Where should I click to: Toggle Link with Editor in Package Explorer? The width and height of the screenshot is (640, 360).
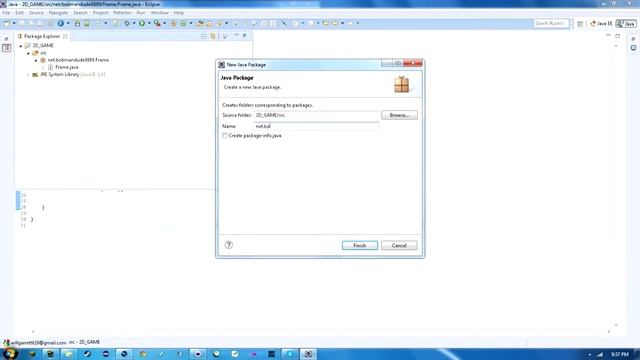point(213,36)
